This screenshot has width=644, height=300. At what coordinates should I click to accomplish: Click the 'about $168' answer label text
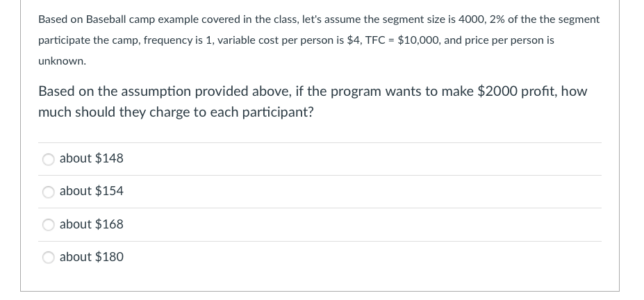[91, 224]
